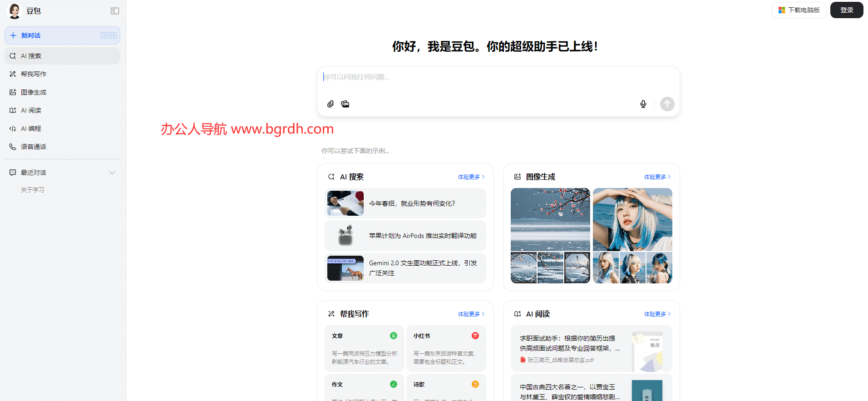
Task: Open AI 搜索 in the sidebar
Action: 62,56
